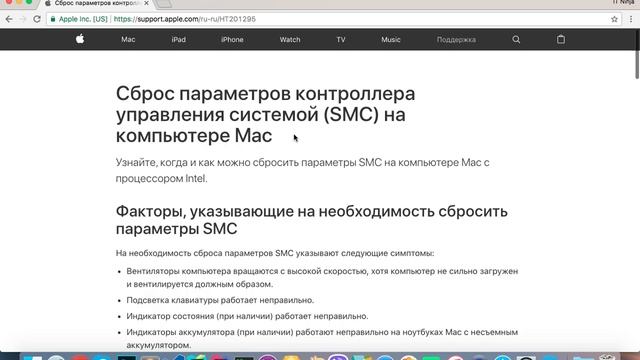Open the iPhone menu item
Viewport: 640px width, 360px height.
[x=232, y=40]
